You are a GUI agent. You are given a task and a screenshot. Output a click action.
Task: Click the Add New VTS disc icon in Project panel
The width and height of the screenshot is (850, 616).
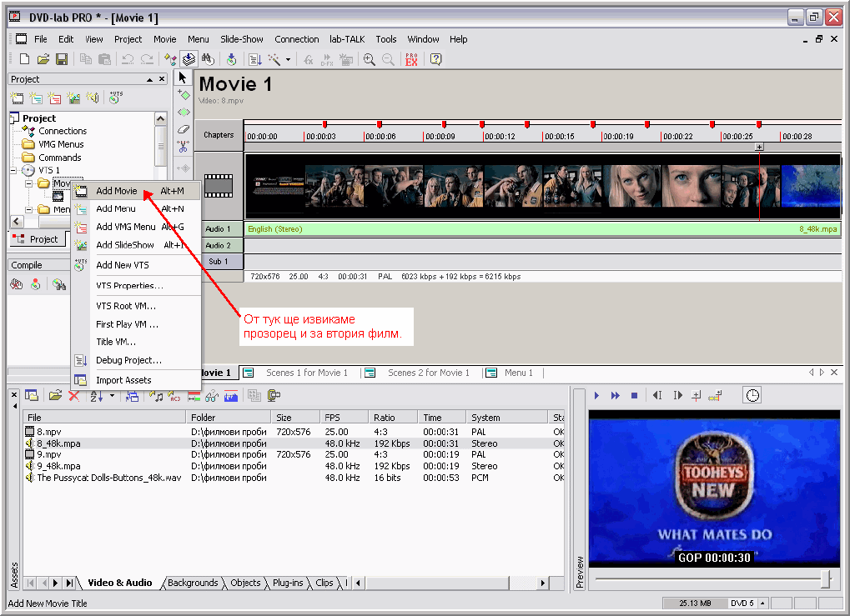[115, 97]
